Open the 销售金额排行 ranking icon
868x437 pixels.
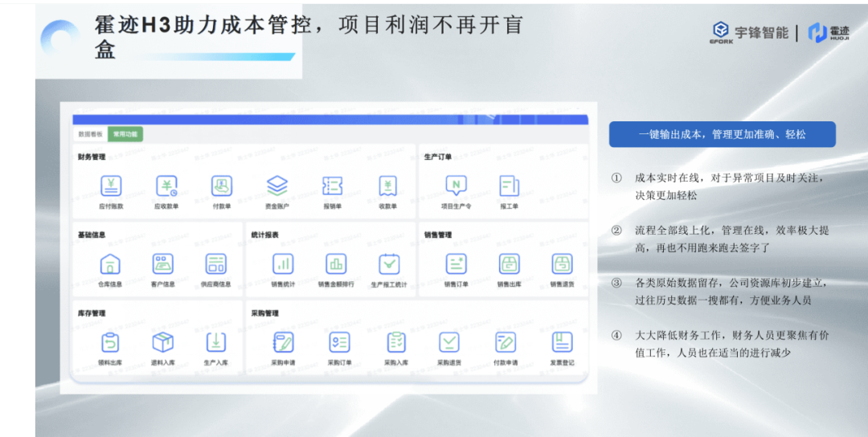pyautogui.click(x=336, y=263)
